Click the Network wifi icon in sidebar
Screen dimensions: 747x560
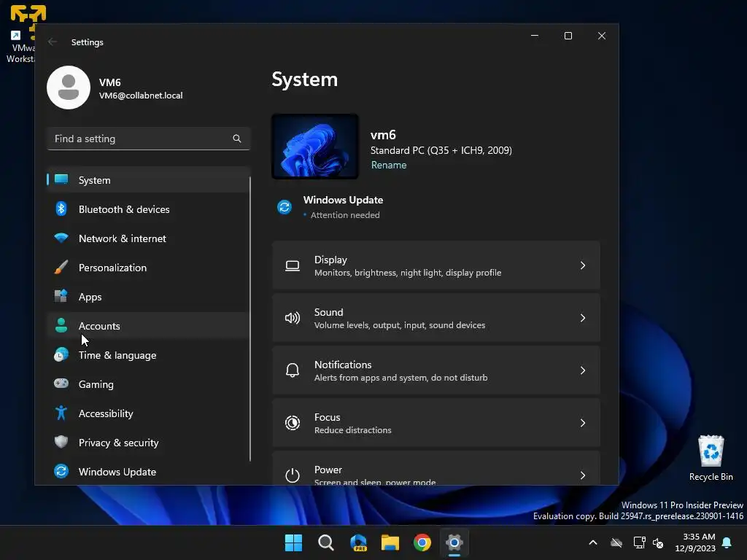pos(61,238)
